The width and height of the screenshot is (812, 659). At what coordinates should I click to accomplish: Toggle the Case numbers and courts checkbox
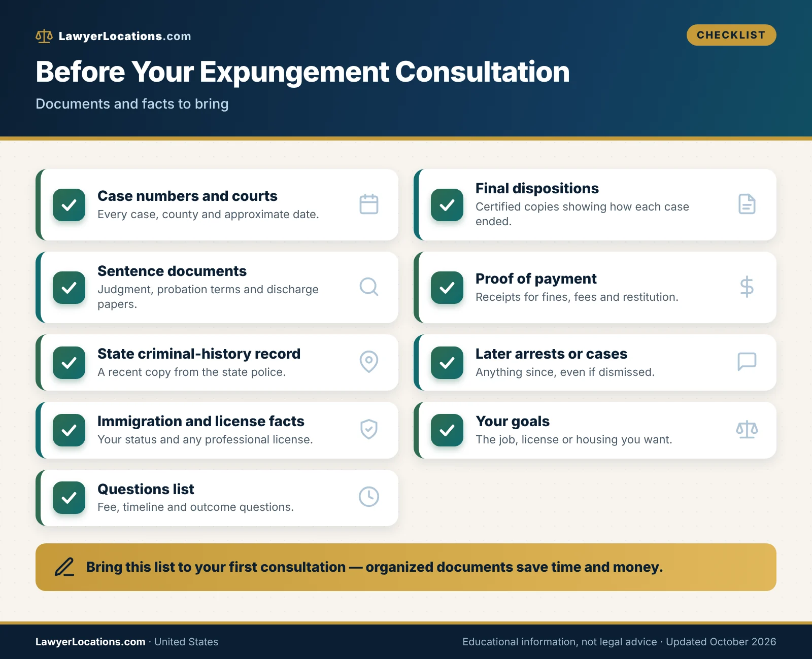69,205
